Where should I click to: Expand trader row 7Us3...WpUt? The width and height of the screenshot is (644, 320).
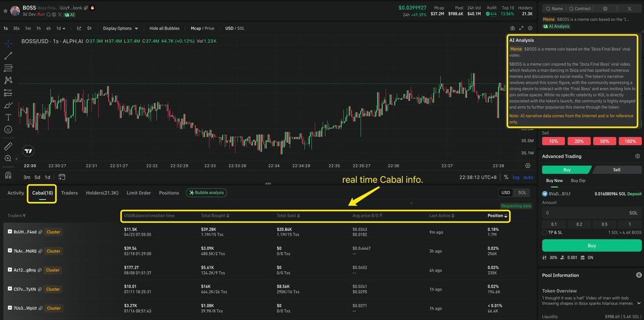coord(10,308)
